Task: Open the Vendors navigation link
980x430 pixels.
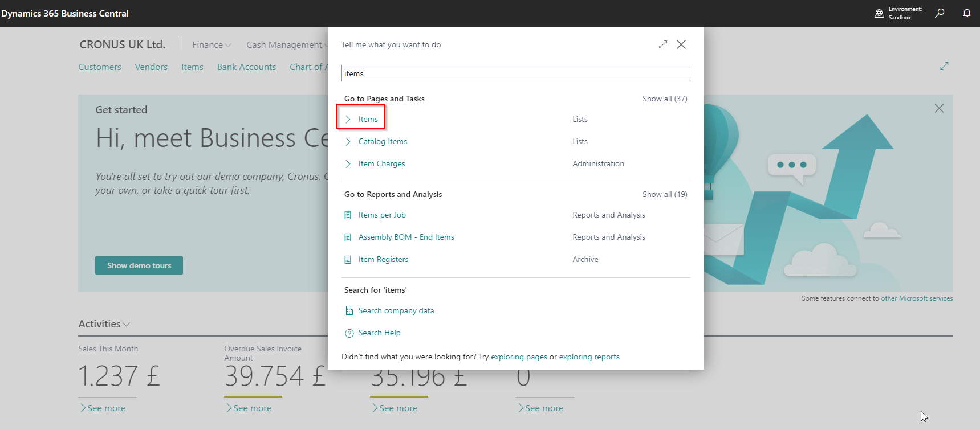Action: [151, 67]
